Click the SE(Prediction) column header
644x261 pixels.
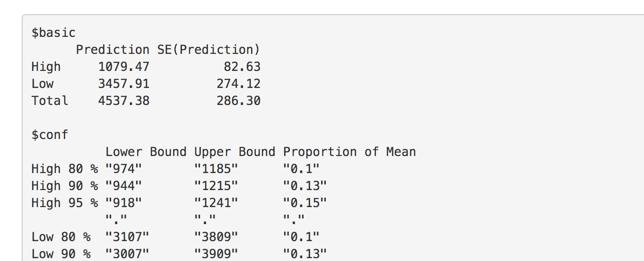coord(209,50)
